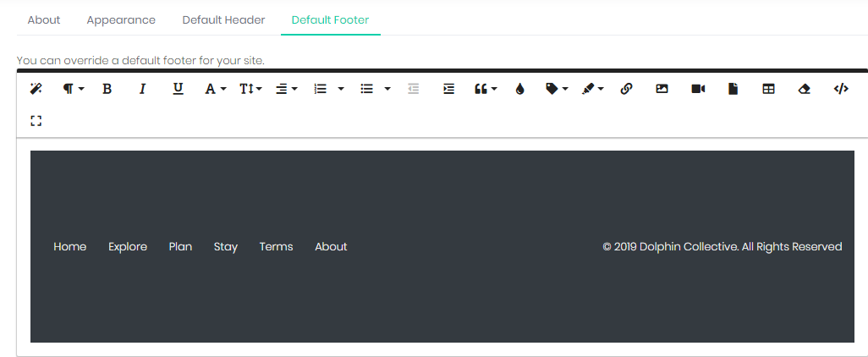Open the font family dropdown
This screenshot has width=868, height=357.
pos(216,89)
